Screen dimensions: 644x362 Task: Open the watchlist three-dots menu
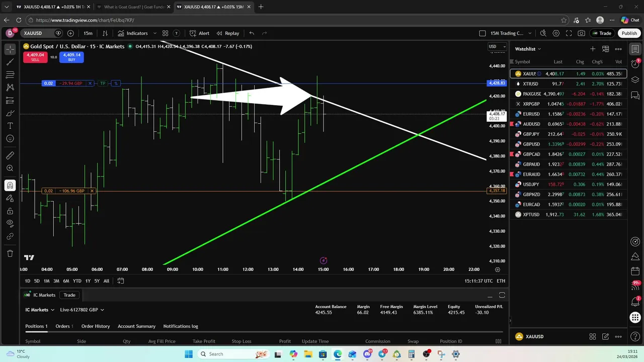(x=618, y=49)
